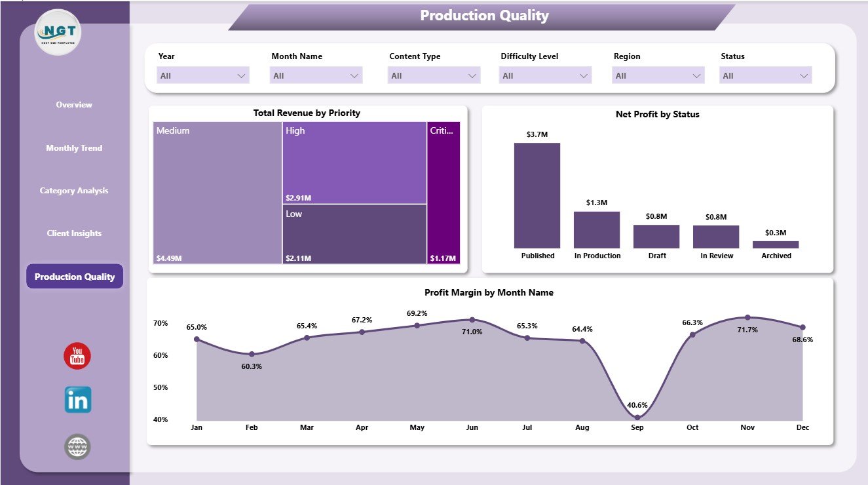Click the $1.17M Critical revenue value
Image resolution: width=868 pixels, height=485 pixels.
click(443, 258)
